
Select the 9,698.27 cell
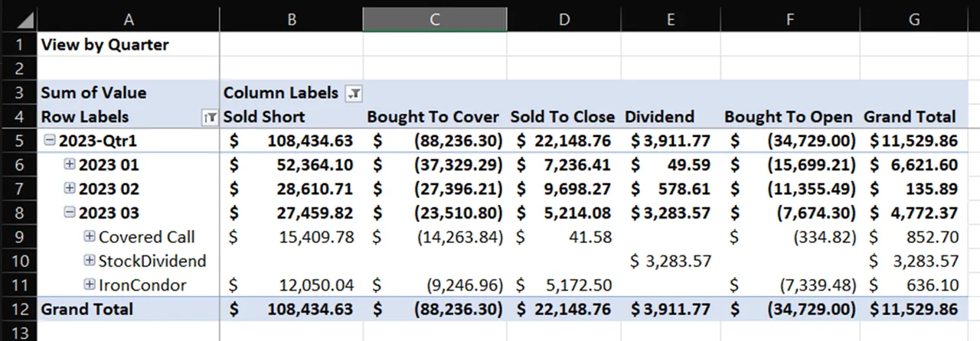click(564, 189)
